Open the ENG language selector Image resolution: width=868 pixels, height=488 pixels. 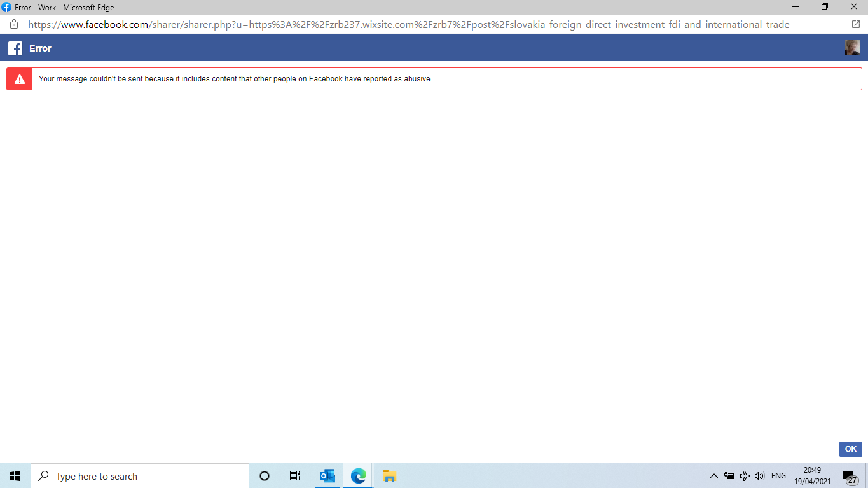point(778,475)
